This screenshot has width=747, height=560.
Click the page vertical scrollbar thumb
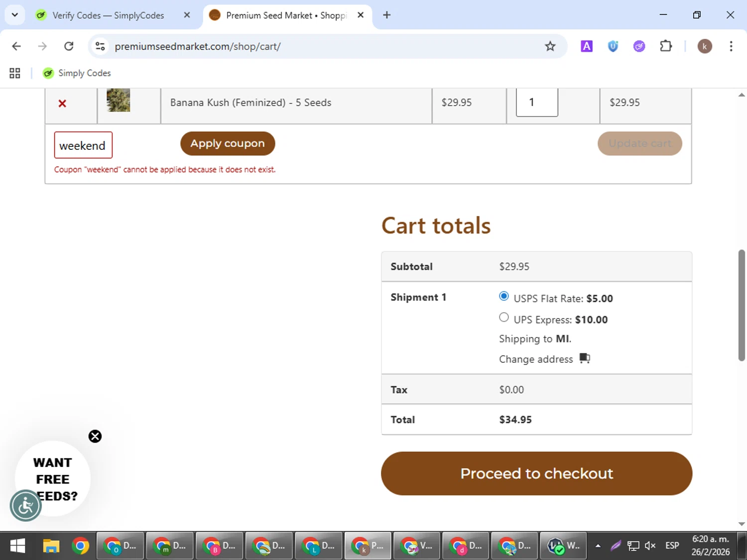[x=742, y=305]
